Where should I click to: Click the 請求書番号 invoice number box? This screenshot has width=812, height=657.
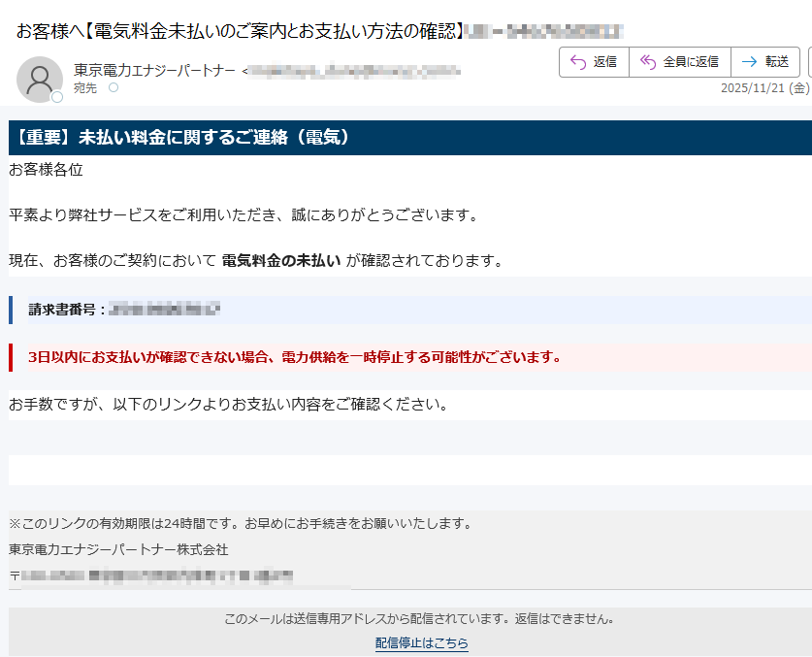pyautogui.click(x=407, y=310)
